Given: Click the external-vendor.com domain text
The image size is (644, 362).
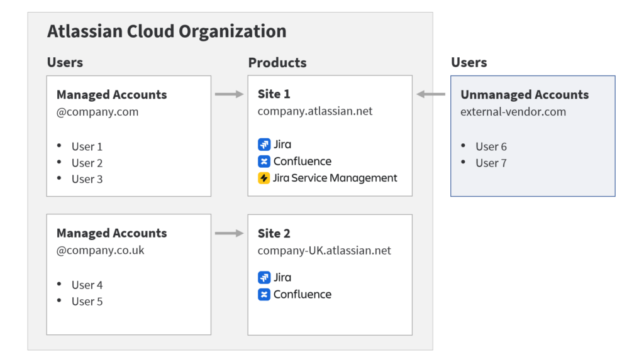Looking at the screenshot, I should [513, 112].
